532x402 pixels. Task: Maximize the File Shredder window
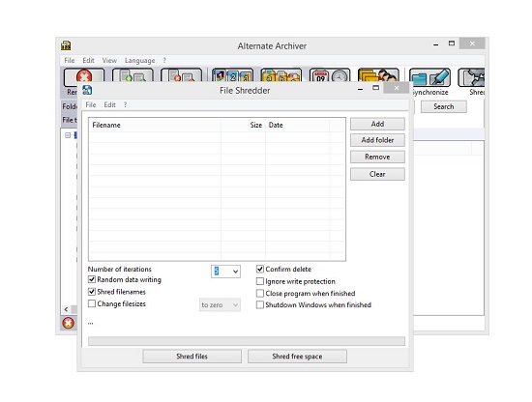click(x=375, y=88)
